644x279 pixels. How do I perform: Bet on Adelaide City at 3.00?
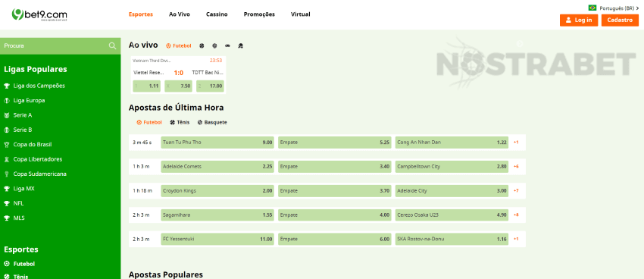452,190
